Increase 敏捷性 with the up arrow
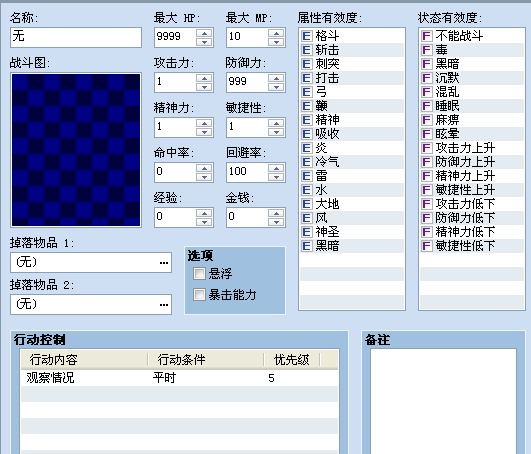 [x=276, y=123]
